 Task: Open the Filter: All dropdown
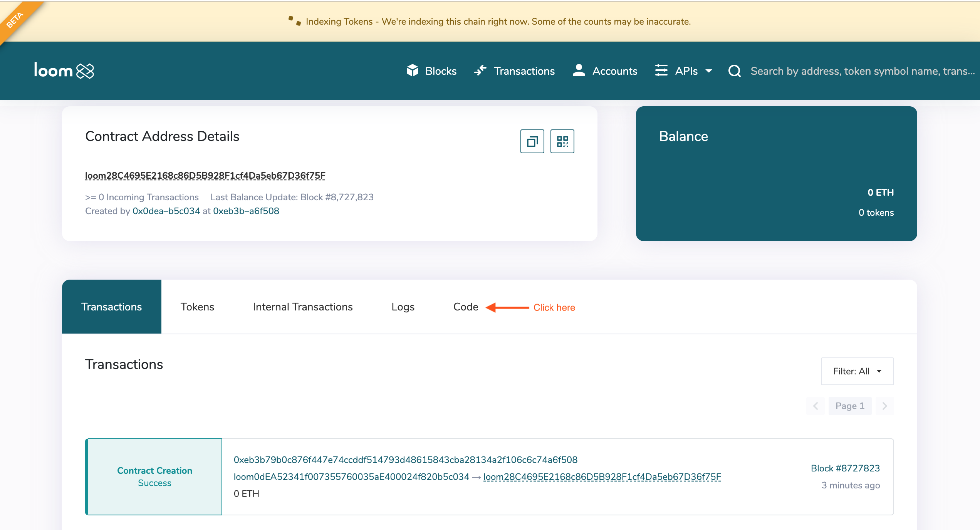point(857,371)
